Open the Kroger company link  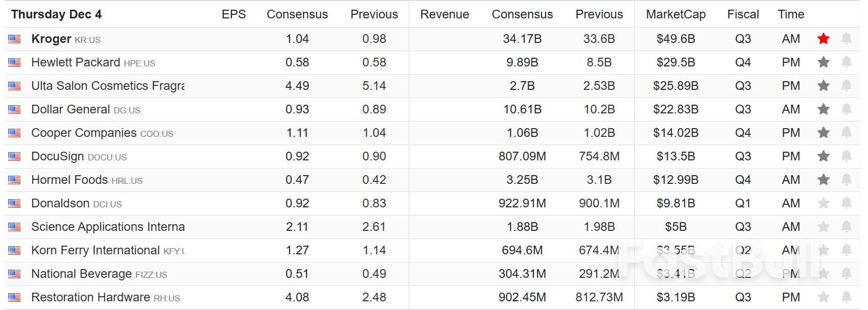coord(51,39)
